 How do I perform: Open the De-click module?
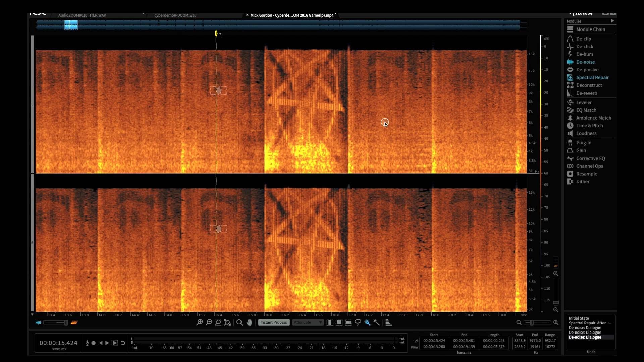click(584, 47)
